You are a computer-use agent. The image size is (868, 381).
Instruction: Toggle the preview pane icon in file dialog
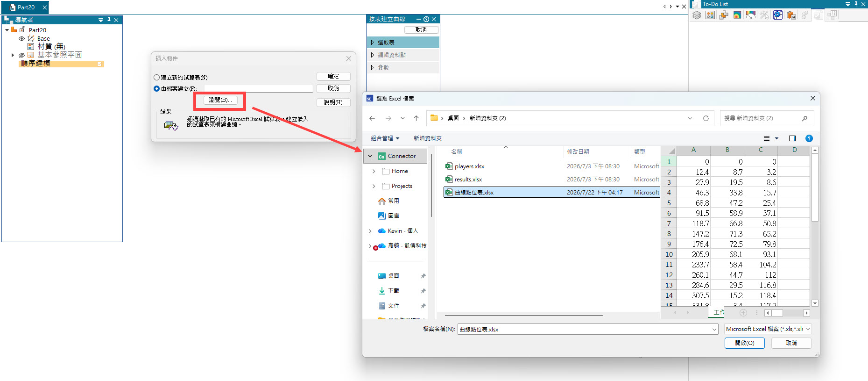coord(792,138)
